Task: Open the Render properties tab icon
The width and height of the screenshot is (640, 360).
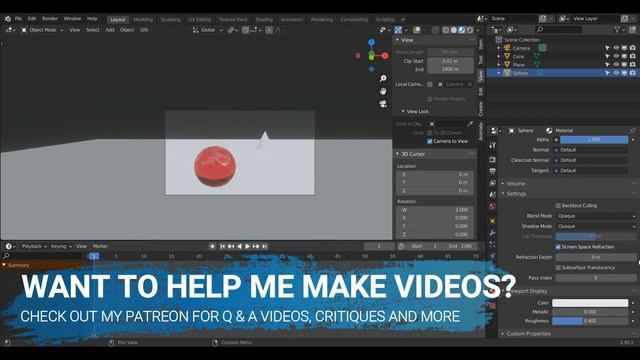Action: click(x=492, y=160)
